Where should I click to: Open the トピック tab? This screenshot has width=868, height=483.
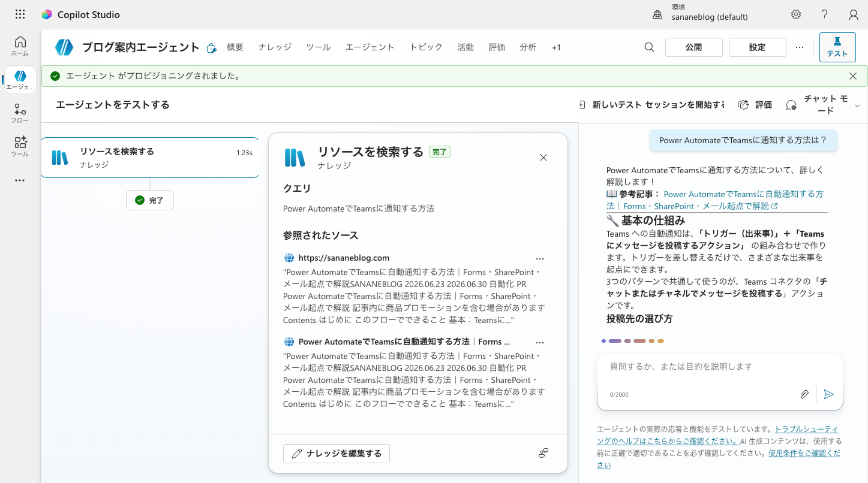pyautogui.click(x=426, y=47)
